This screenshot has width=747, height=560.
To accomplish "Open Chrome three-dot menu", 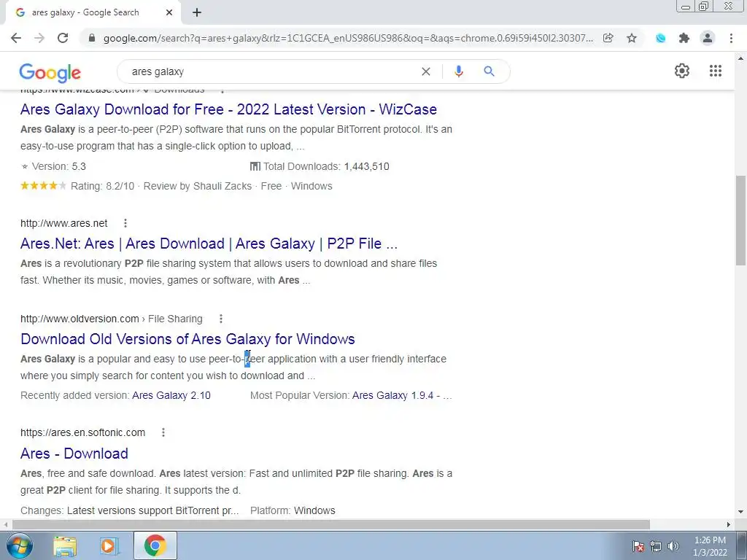I will tap(731, 38).
